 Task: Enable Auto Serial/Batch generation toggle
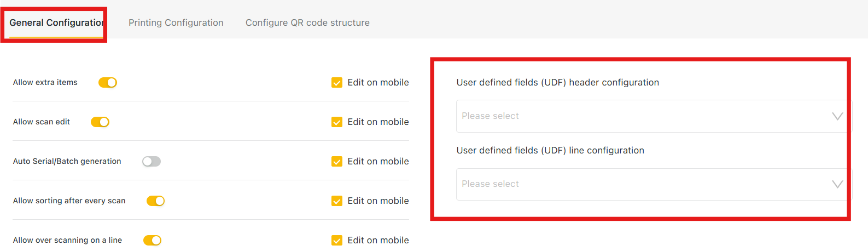coord(152,161)
